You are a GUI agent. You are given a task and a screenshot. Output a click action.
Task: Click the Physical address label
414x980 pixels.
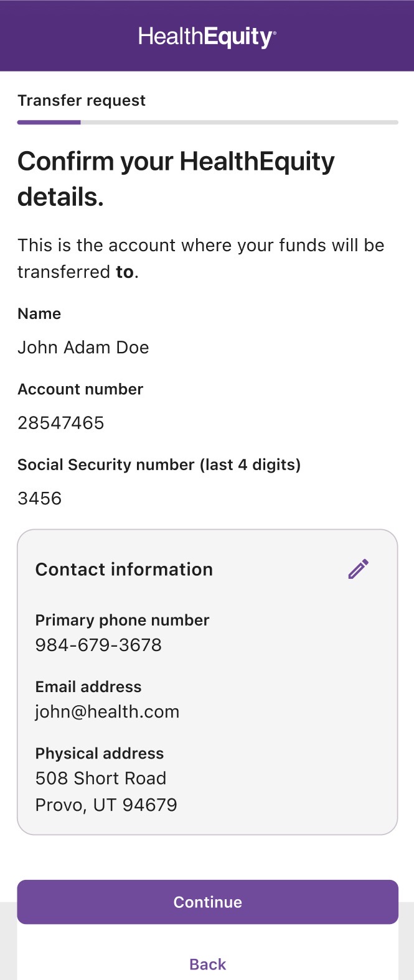(100, 753)
